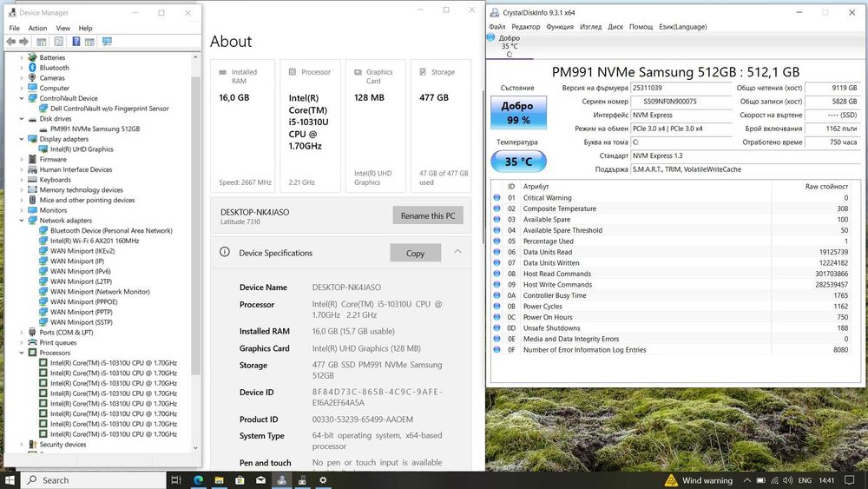This screenshot has height=489, width=868.
Task: Click the scan hardware monitor toolbar icon
Action: (107, 42)
